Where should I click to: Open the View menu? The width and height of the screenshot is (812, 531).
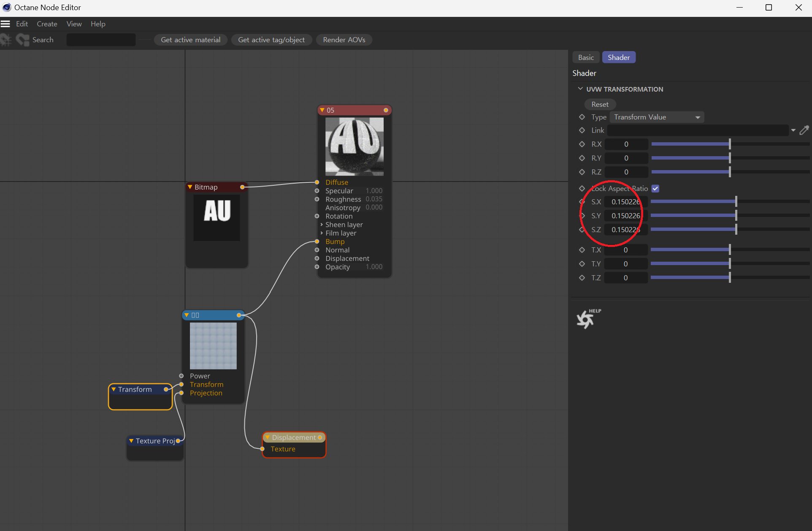coord(74,24)
